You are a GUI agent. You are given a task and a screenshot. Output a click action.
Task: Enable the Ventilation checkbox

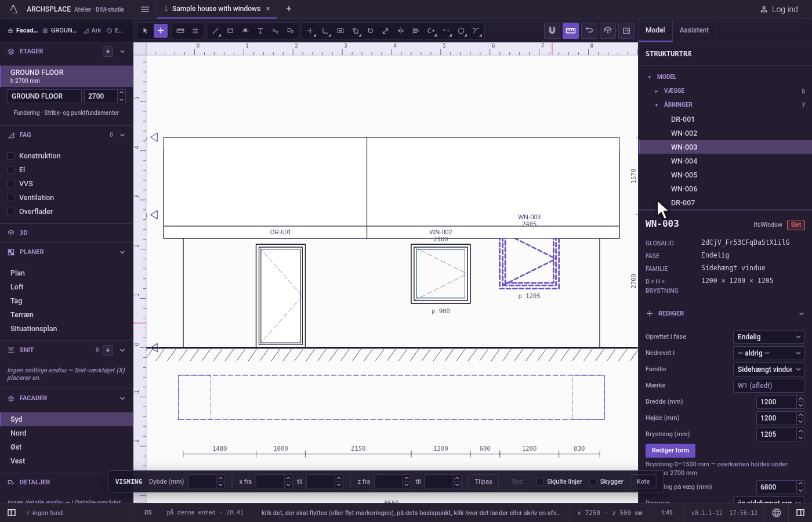pyautogui.click(x=10, y=198)
